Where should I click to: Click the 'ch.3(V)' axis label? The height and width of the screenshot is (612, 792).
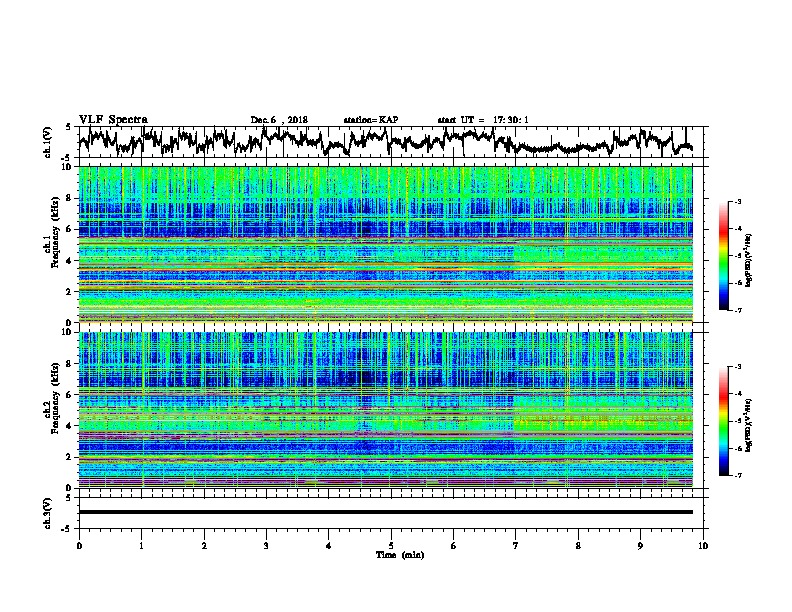coord(48,513)
